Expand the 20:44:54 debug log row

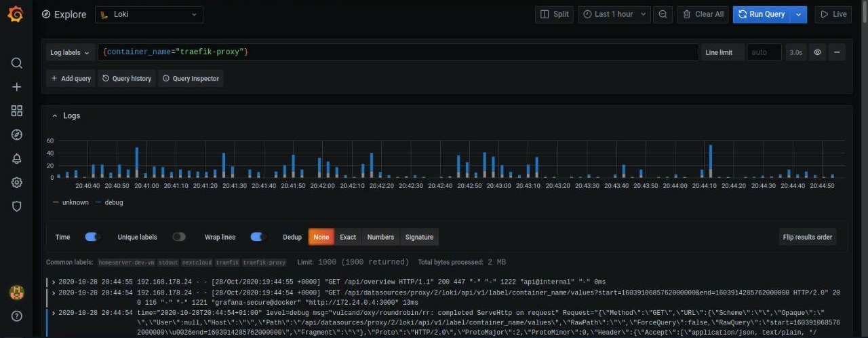[x=54, y=313]
